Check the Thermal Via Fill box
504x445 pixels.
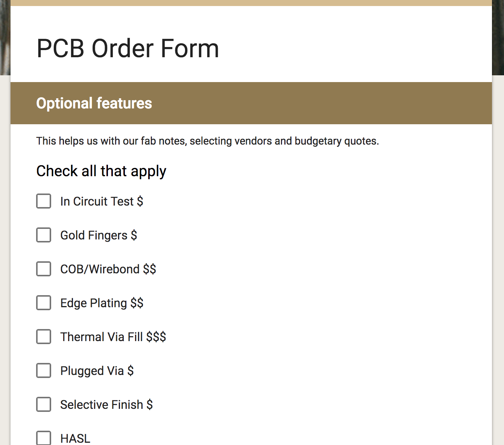pyautogui.click(x=44, y=337)
